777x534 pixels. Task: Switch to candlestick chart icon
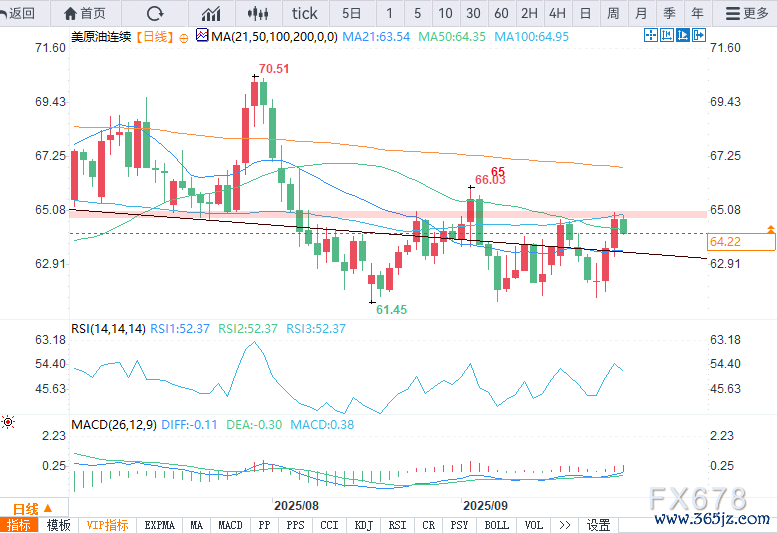point(258,13)
